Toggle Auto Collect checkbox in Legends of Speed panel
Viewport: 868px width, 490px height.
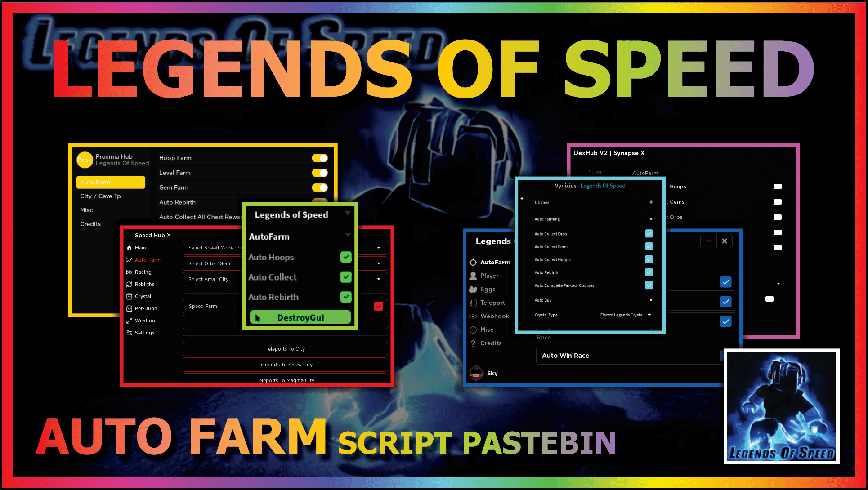[345, 276]
